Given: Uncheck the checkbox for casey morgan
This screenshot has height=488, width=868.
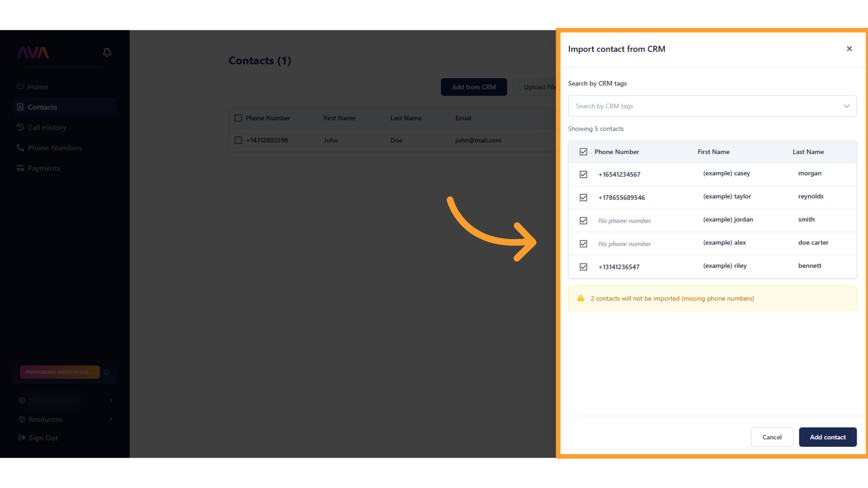Looking at the screenshot, I should click(583, 174).
